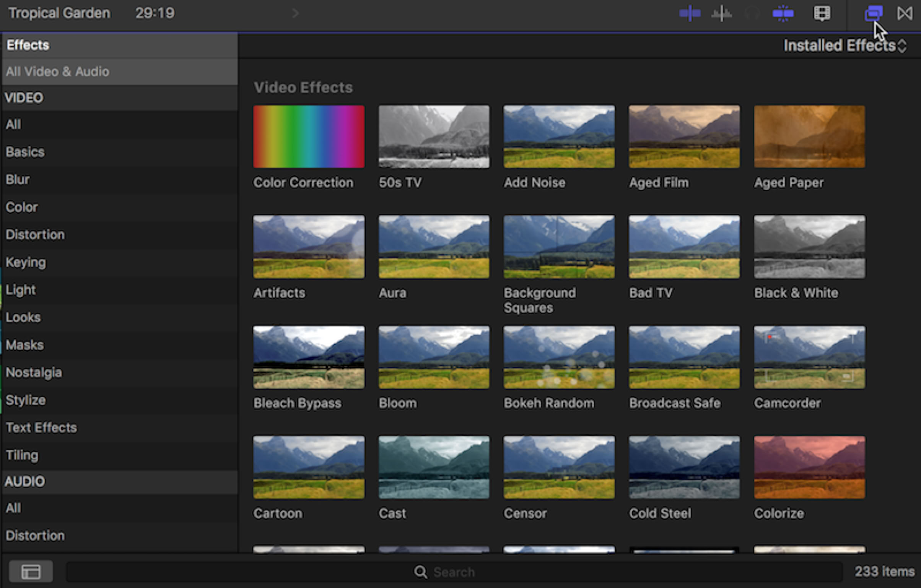Click the Tropical Garden project title
Image resolution: width=921 pixels, height=588 pixels.
pyautogui.click(x=59, y=13)
